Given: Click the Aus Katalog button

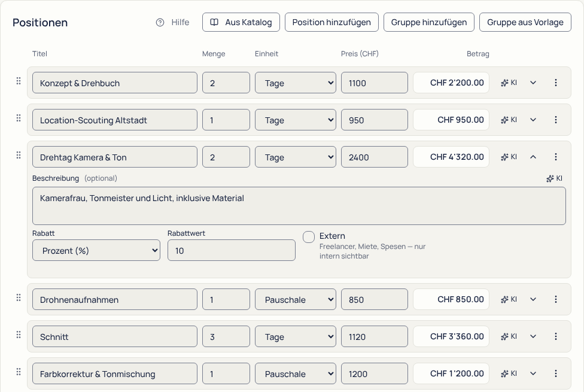Looking at the screenshot, I should 241,22.
